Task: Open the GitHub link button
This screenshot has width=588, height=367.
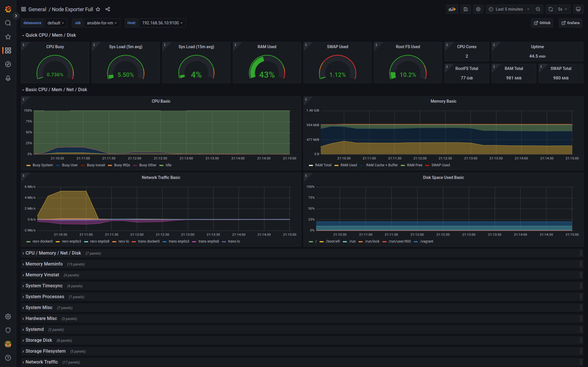Action: point(542,23)
